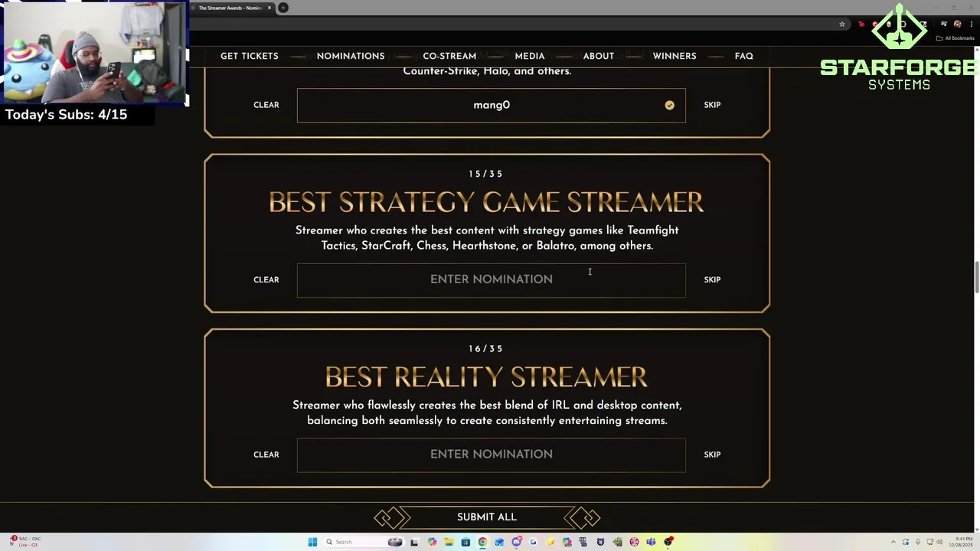
Task: Skip the mang0 category
Action: pos(712,105)
